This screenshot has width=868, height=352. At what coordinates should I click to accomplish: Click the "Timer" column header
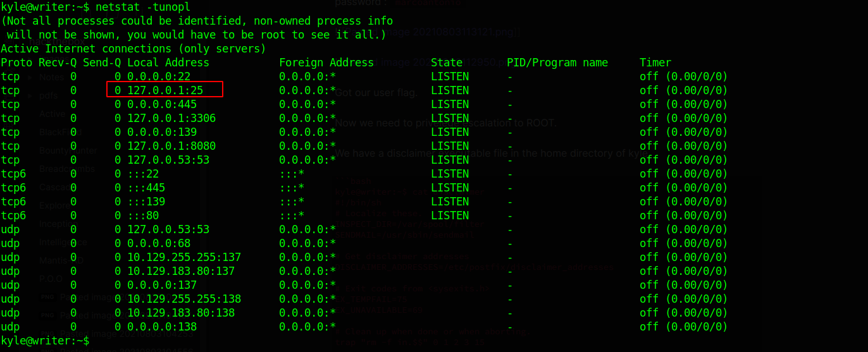click(655, 63)
